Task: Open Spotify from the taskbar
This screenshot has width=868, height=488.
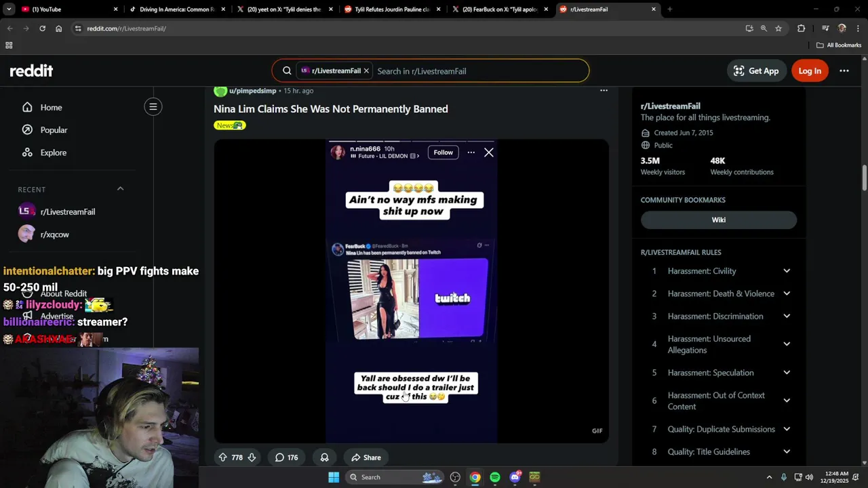Action: 495,477
